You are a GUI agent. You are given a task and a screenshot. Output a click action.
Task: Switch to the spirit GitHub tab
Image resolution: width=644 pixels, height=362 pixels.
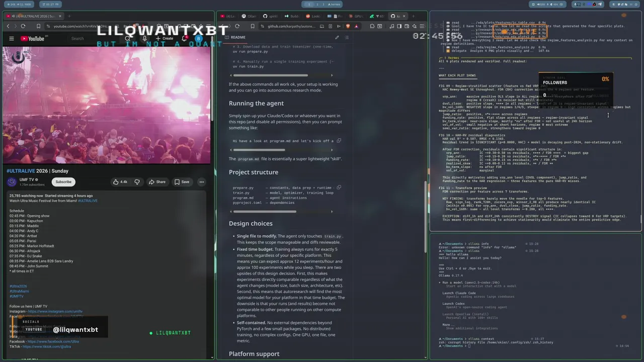[x=271, y=16]
